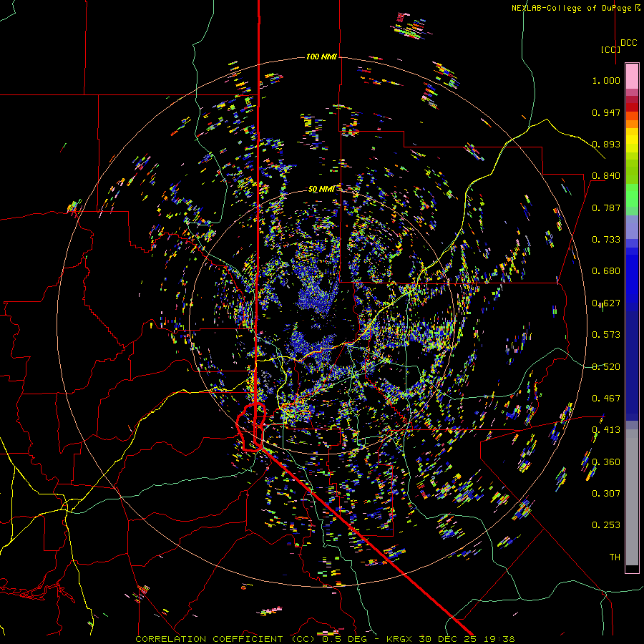Click the KRGX radar site identifier
Screen dimensions: 644x644
pos(401,639)
